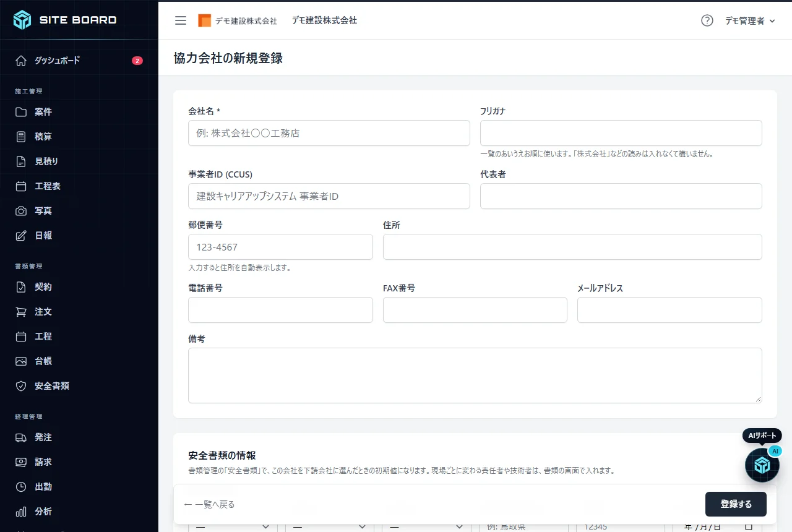This screenshot has width=792, height=532.
Task: Click the 代表者 input field
Action: pyautogui.click(x=621, y=196)
